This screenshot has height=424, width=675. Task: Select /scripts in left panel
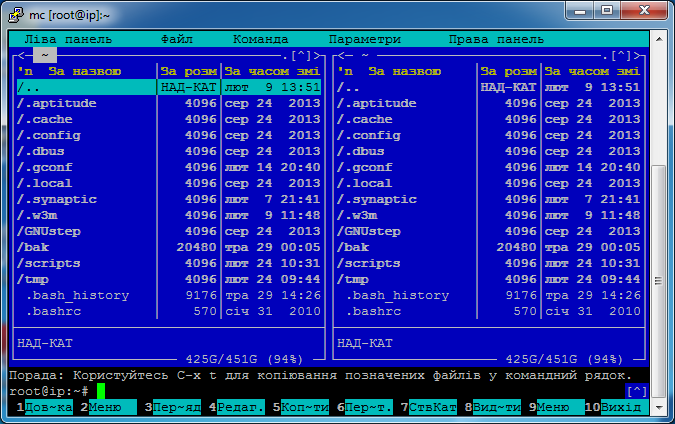click(x=169, y=263)
